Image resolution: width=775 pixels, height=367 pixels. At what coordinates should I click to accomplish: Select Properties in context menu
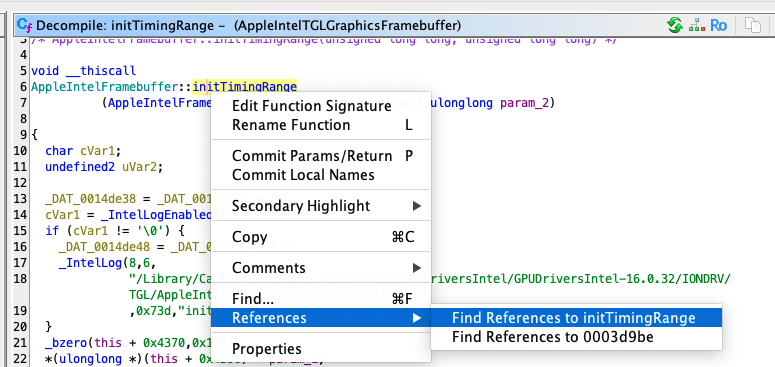coord(321,349)
